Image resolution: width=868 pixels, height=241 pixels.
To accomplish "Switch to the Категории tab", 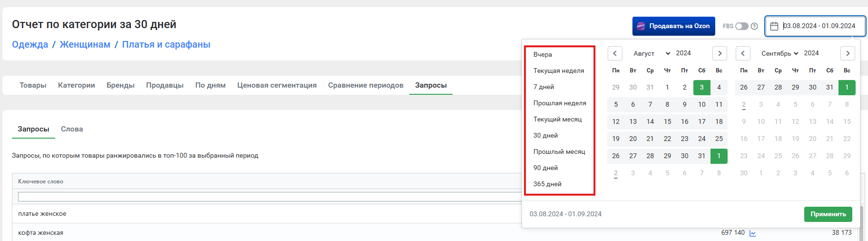I will coord(77,85).
